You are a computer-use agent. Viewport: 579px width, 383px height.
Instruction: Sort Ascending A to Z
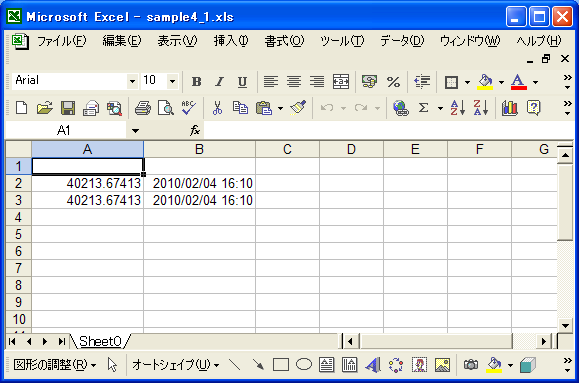click(x=458, y=108)
